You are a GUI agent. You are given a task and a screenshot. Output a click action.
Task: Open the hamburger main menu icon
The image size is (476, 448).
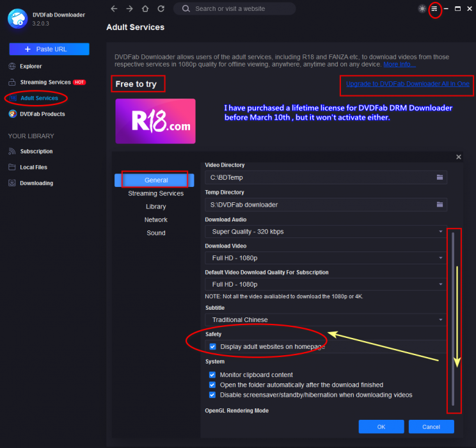(434, 9)
